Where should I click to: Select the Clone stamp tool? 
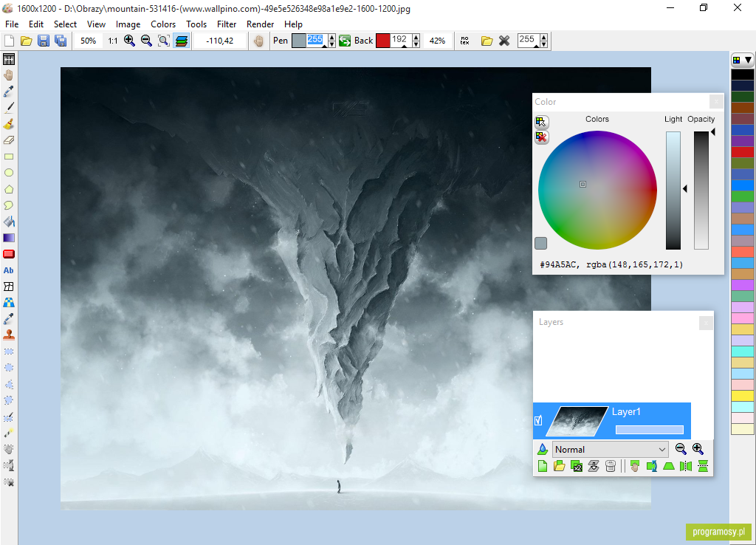pyautogui.click(x=9, y=335)
